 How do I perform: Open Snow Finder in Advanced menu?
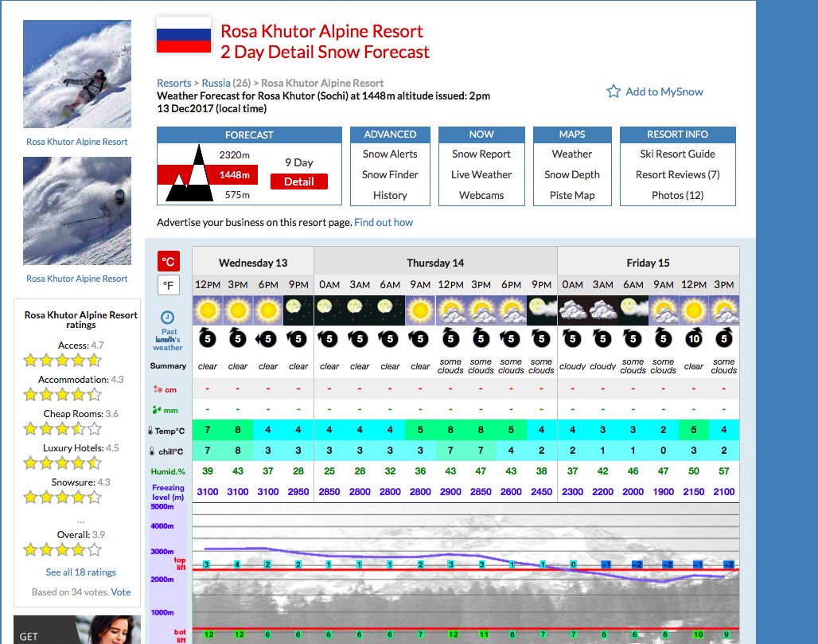[x=390, y=175]
